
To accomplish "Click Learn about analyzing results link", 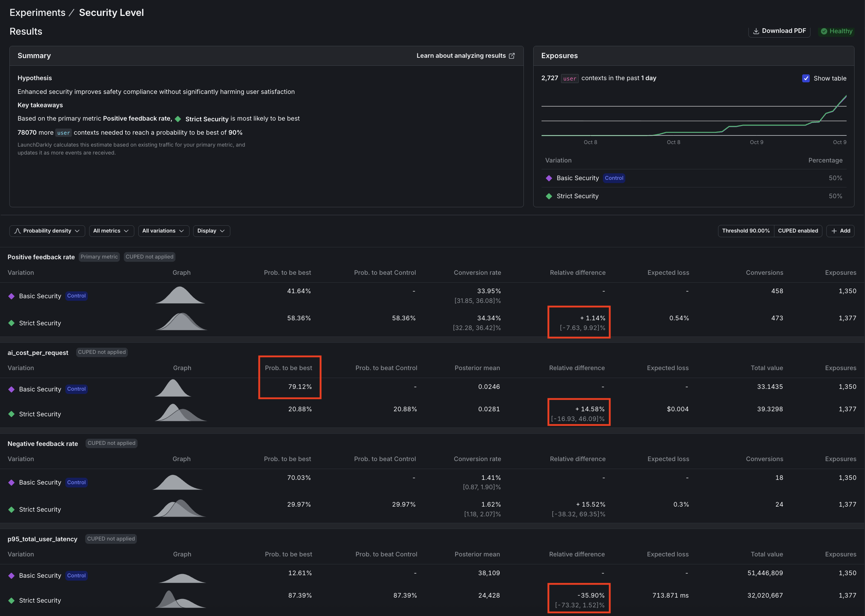I will tap(461, 55).
